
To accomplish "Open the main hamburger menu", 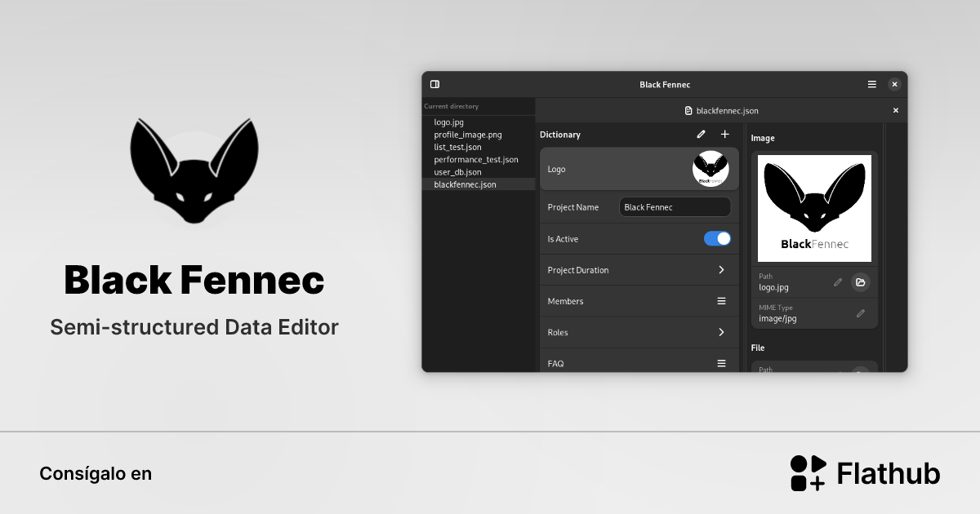I will tap(871, 84).
